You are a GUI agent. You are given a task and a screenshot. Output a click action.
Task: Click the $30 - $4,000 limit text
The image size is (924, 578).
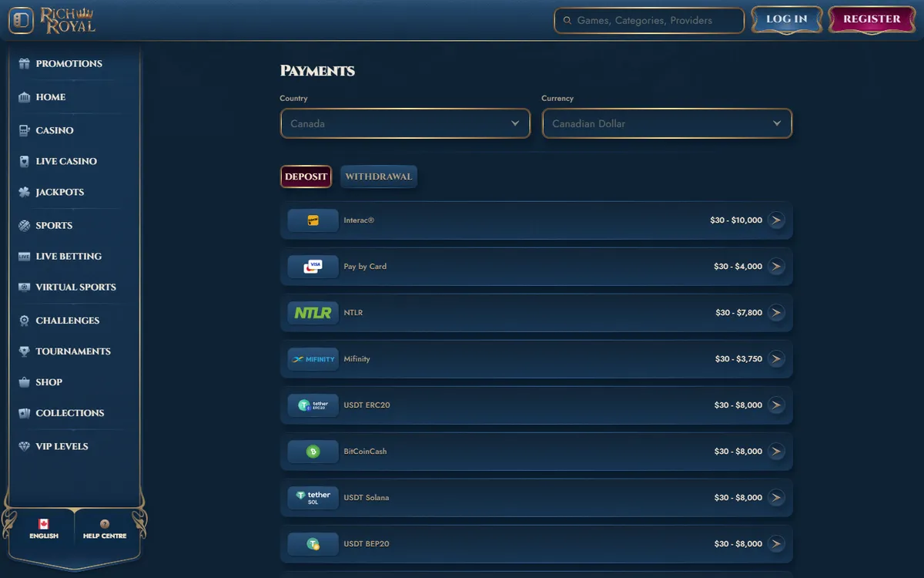point(738,267)
